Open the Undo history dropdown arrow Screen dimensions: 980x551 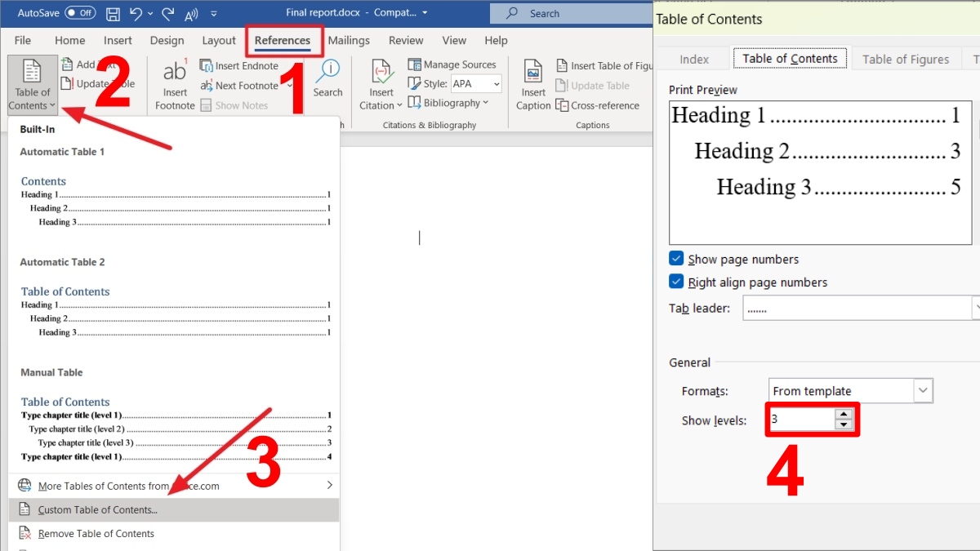pyautogui.click(x=151, y=14)
